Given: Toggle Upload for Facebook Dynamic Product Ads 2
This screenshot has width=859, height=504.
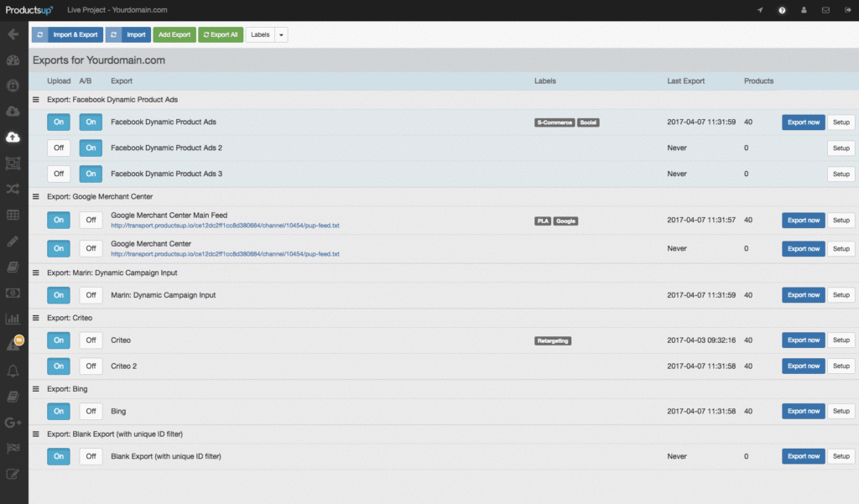Looking at the screenshot, I should pos(59,148).
